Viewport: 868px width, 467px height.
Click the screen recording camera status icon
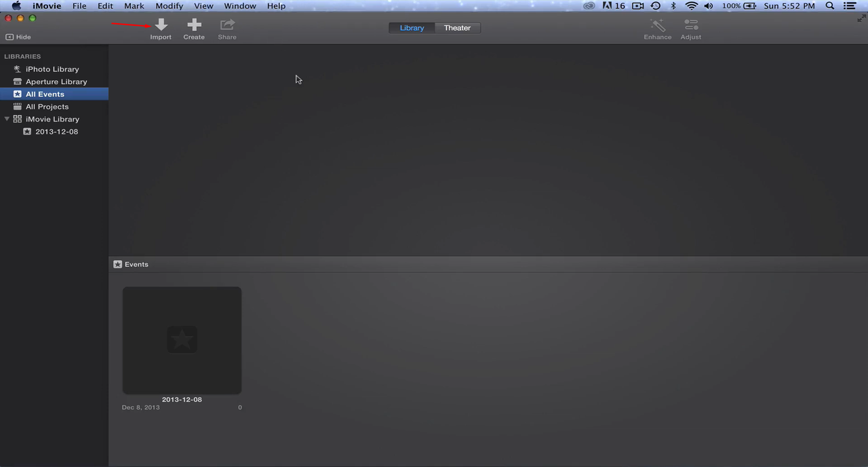[637, 5]
